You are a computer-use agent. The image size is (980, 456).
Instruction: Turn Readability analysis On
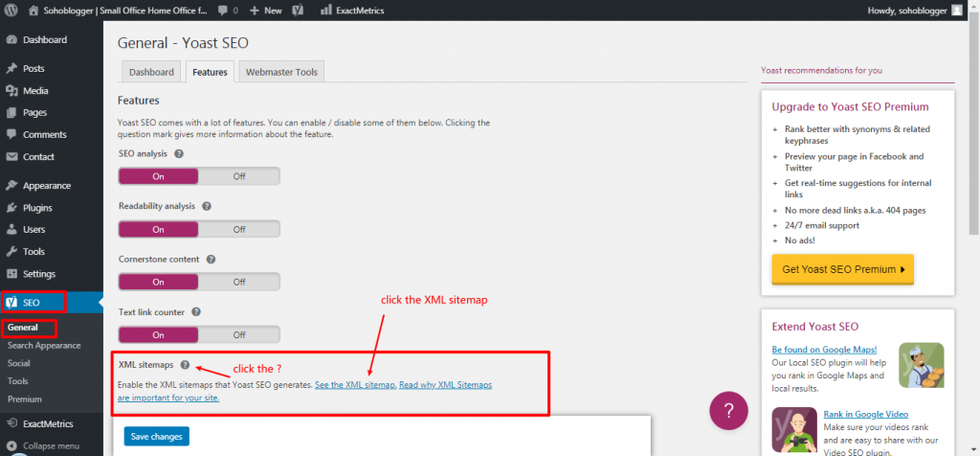coord(158,229)
